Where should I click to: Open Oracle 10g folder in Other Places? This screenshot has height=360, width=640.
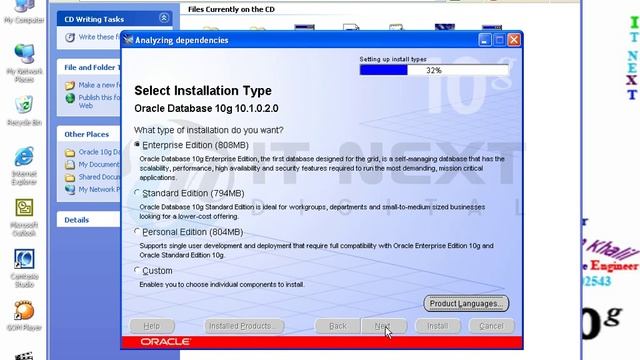(x=99, y=152)
